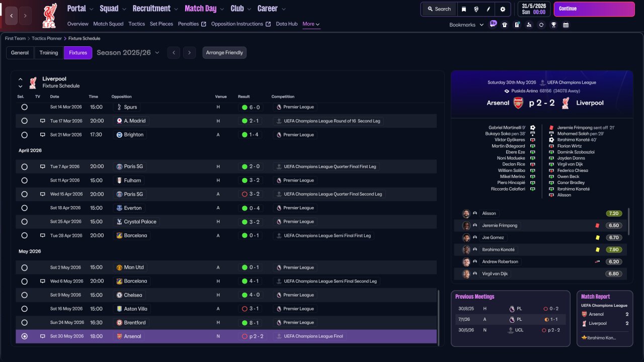Select the radio button for the Everton fixture
The height and width of the screenshot is (362, 644).
[24, 208]
